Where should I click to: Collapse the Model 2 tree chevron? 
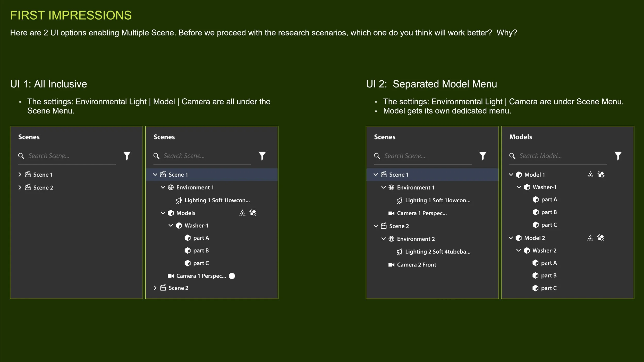tap(511, 238)
